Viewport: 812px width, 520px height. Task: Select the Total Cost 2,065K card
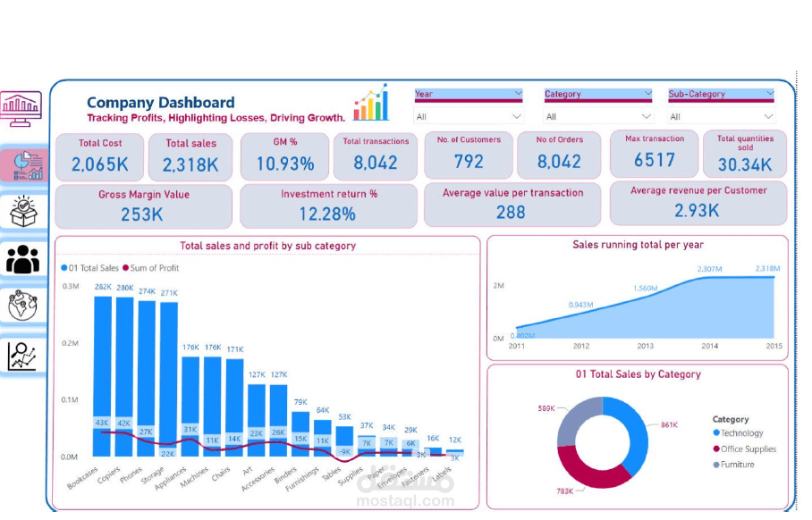point(100,156)
